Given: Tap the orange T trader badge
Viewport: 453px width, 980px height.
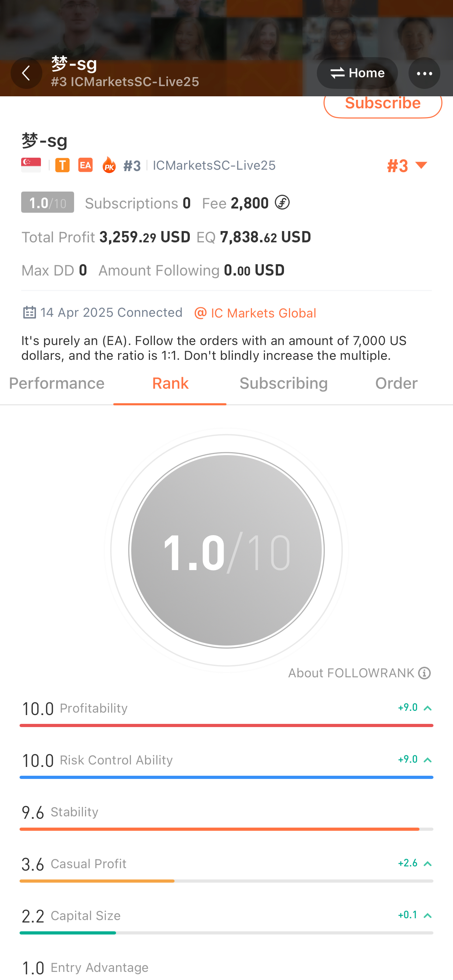Looking at the screenshot, I should 62,165.
